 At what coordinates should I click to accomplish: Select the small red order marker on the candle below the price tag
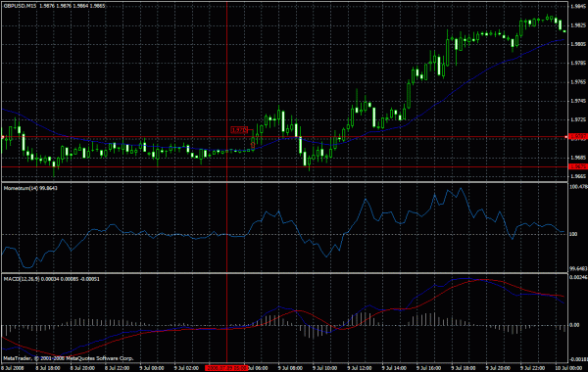coord(253,145)
